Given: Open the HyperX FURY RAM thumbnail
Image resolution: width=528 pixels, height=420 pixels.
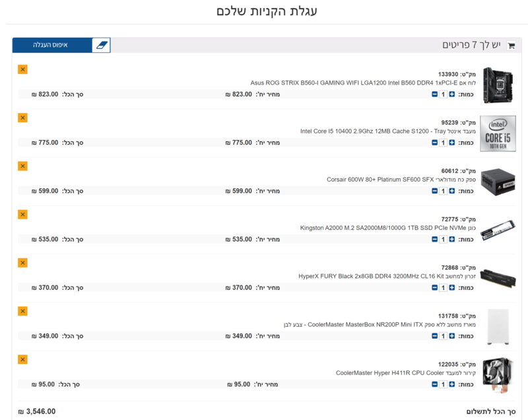Looking at the screenshot, I should pyautogui.click(x=498, y=279).
